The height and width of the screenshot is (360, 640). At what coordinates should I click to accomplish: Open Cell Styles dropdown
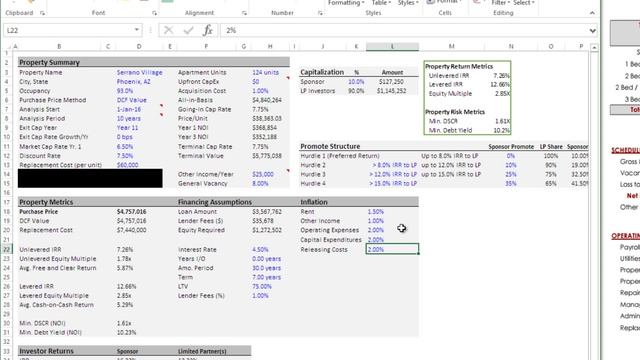tap(408, 3)
